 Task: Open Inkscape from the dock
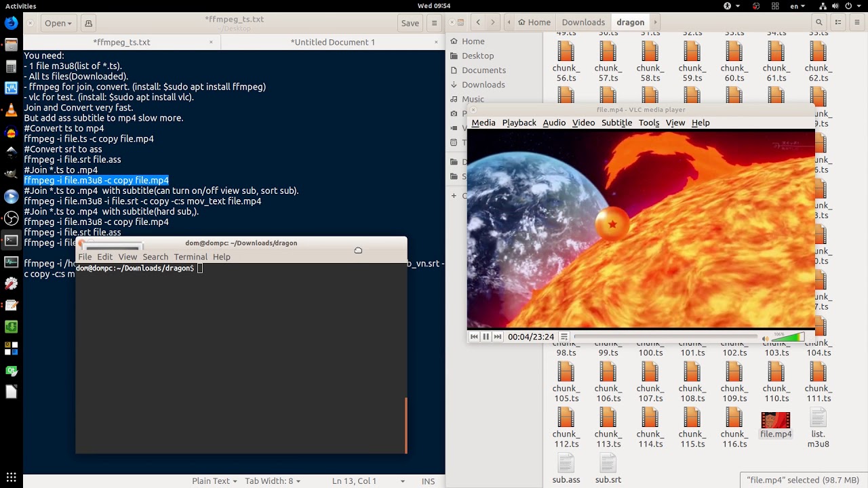click(11, 153)
